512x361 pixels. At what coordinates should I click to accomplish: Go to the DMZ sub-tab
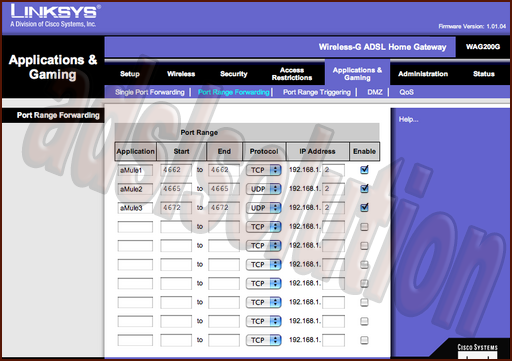pos(375,92)
